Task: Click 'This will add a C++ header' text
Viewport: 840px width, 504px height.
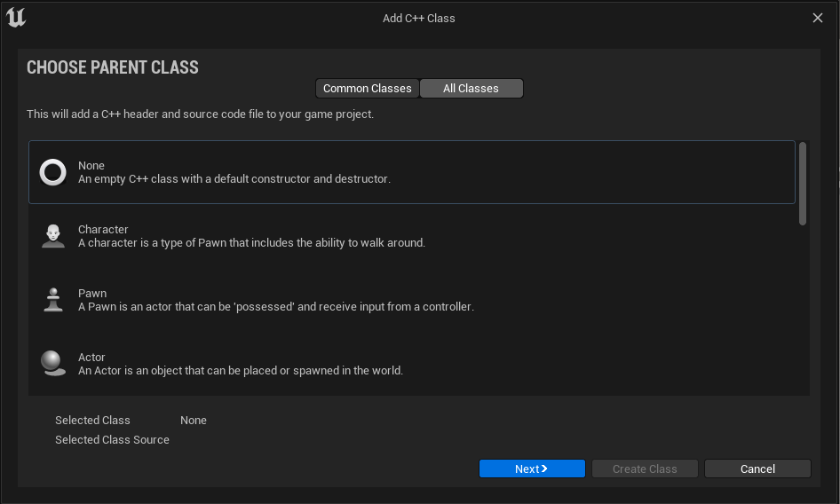Action: pyautogui.click(x=201, y=114)
